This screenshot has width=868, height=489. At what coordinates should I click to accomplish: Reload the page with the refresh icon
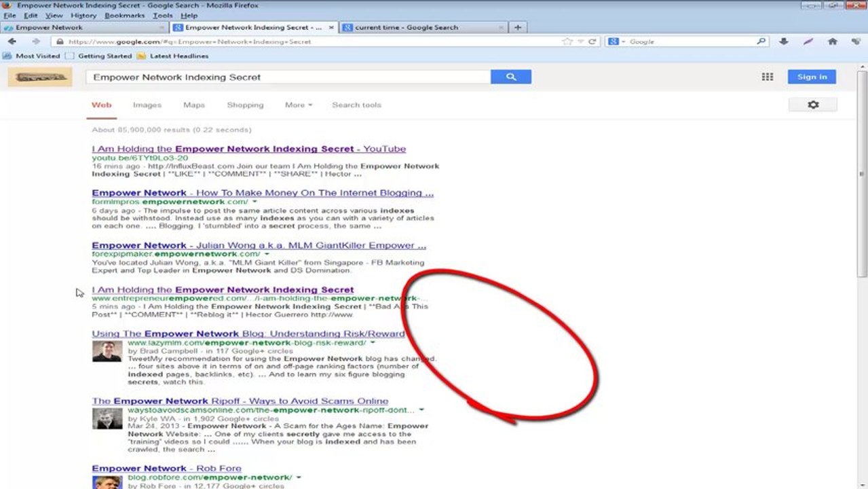coord(592,41)
